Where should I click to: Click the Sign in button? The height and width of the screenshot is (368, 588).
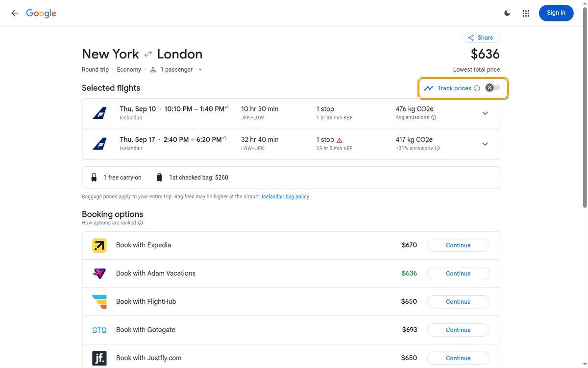pos(556,13)
